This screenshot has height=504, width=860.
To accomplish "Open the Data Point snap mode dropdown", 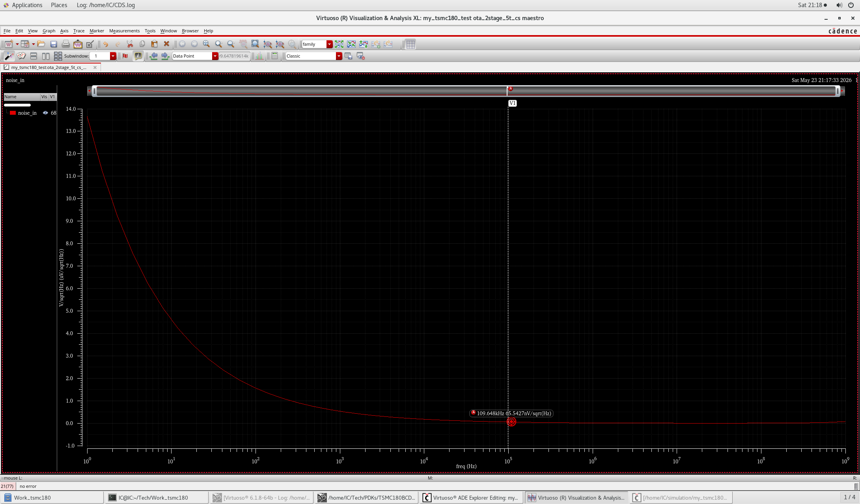I will pos(215,56).
